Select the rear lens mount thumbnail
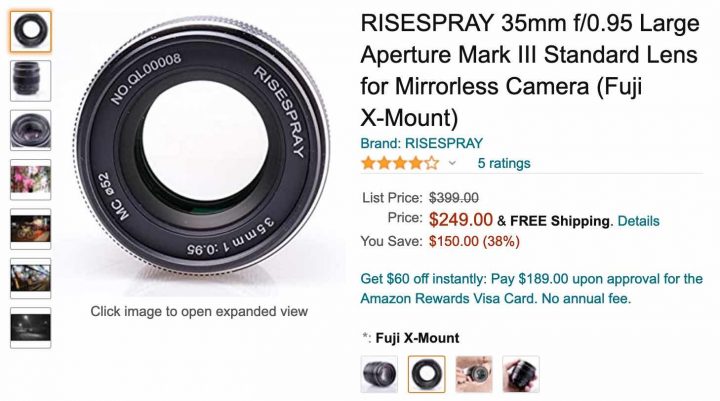The height and width of the screenshot is (401, 720). 30,130
